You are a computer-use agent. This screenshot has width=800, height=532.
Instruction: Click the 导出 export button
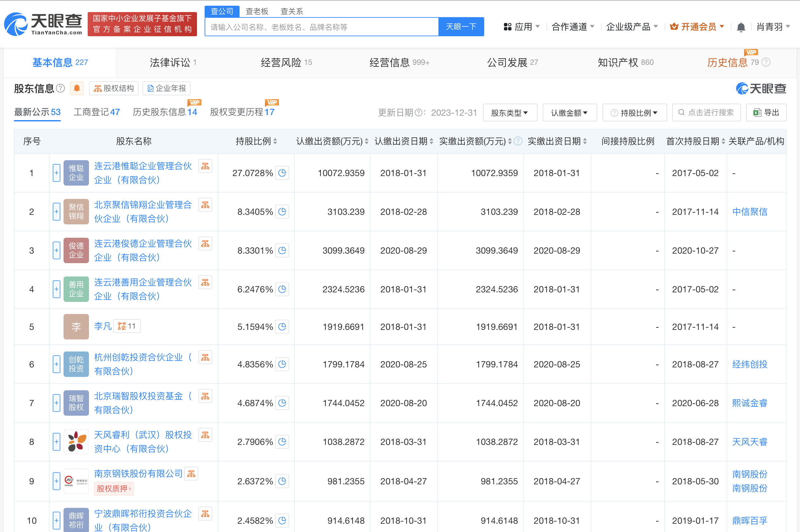766,113
